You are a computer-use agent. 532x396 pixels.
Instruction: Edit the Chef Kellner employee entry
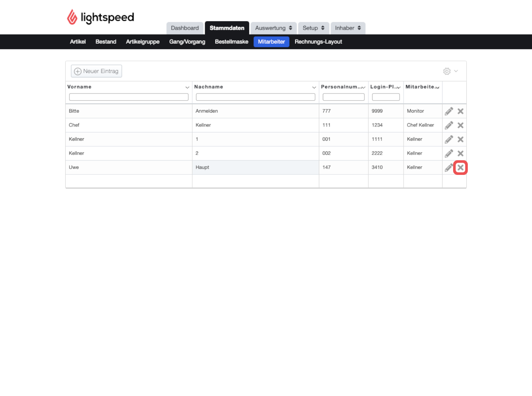(x=449, y=125)
